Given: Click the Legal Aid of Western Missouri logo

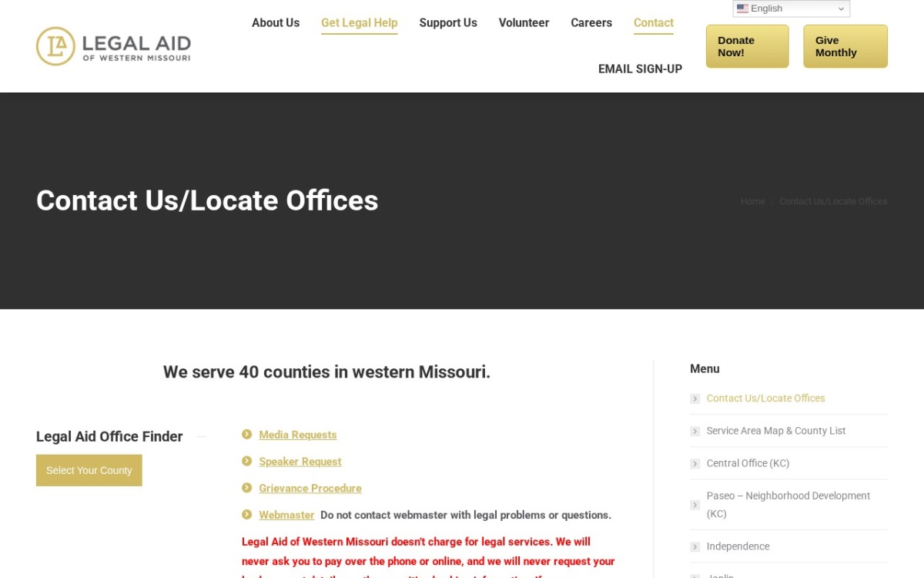Looking at the screenshot, I should click(113, 46).
